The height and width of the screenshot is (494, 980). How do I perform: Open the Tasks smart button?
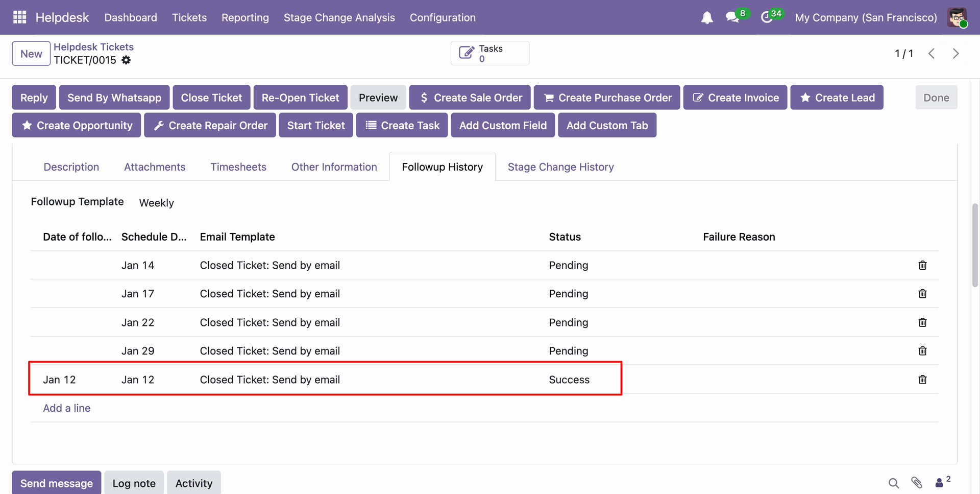coord(489,53)
